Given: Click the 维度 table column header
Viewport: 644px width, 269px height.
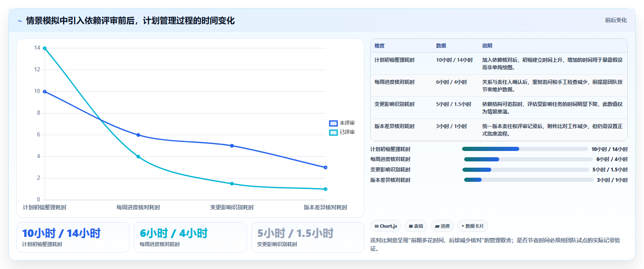Looking at the screenshot, I should pos(380,45).
